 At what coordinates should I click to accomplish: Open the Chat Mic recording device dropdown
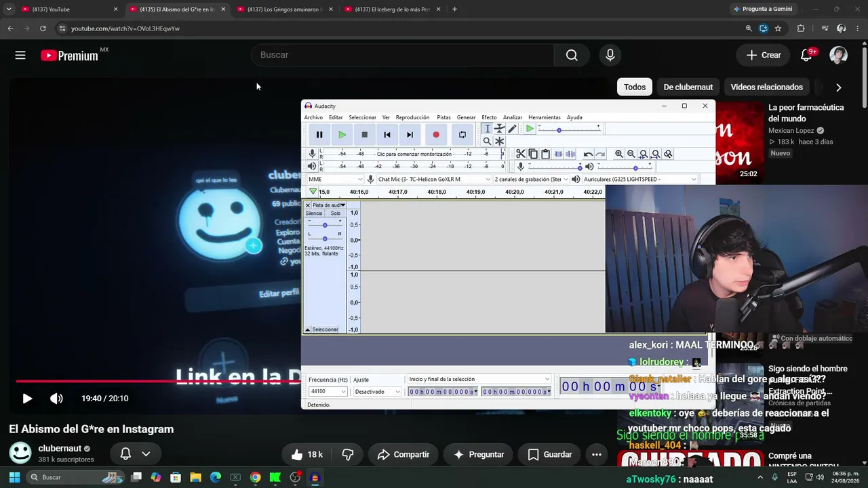434,179
